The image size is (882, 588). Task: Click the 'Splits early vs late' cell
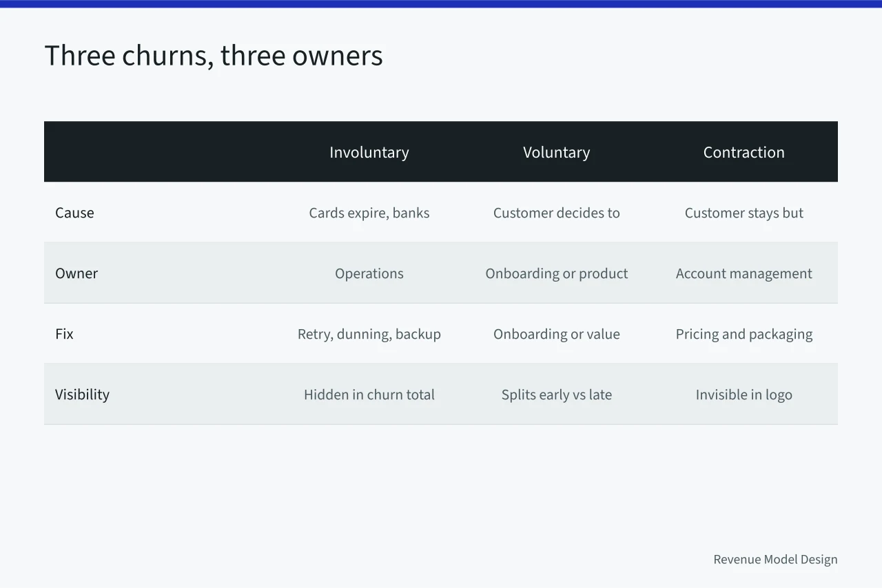pos(557,395)
